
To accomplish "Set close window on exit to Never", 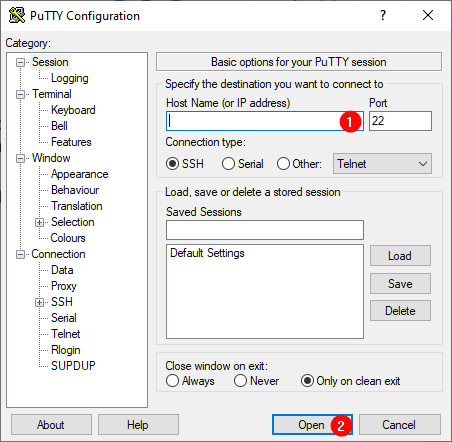I will (x=257, y=381).
